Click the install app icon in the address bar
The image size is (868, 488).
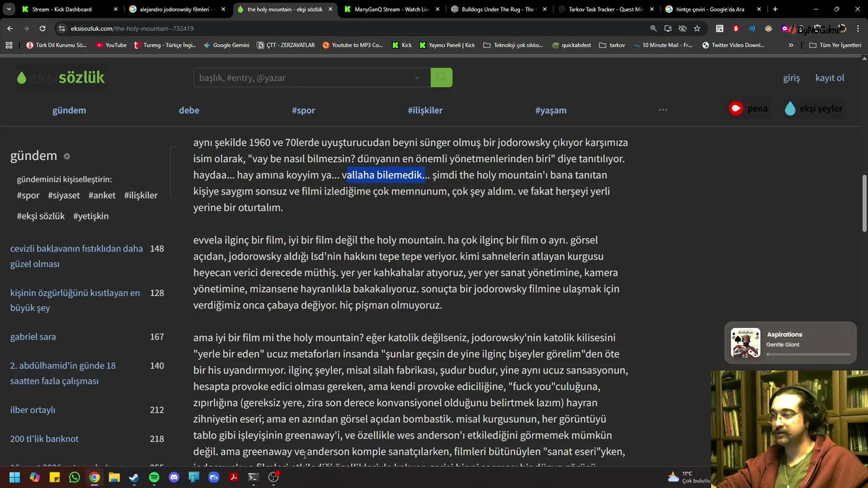[668, 28]
